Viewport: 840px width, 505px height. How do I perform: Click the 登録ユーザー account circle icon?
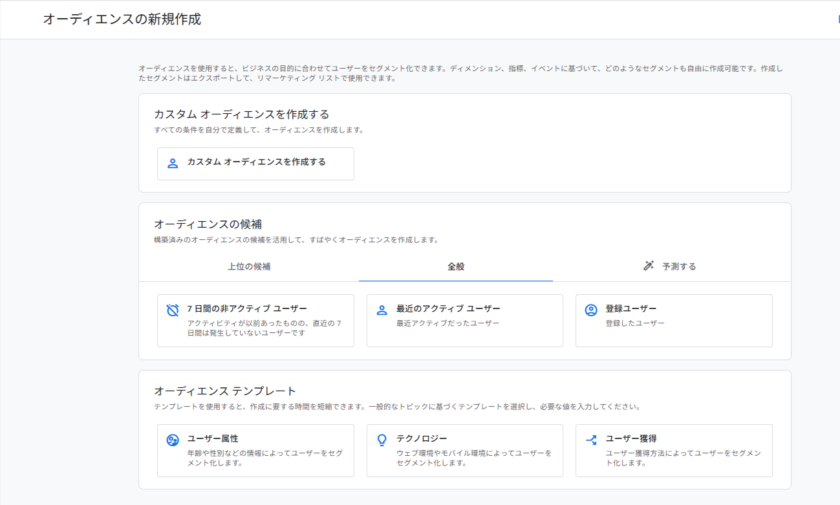point(591,310)
